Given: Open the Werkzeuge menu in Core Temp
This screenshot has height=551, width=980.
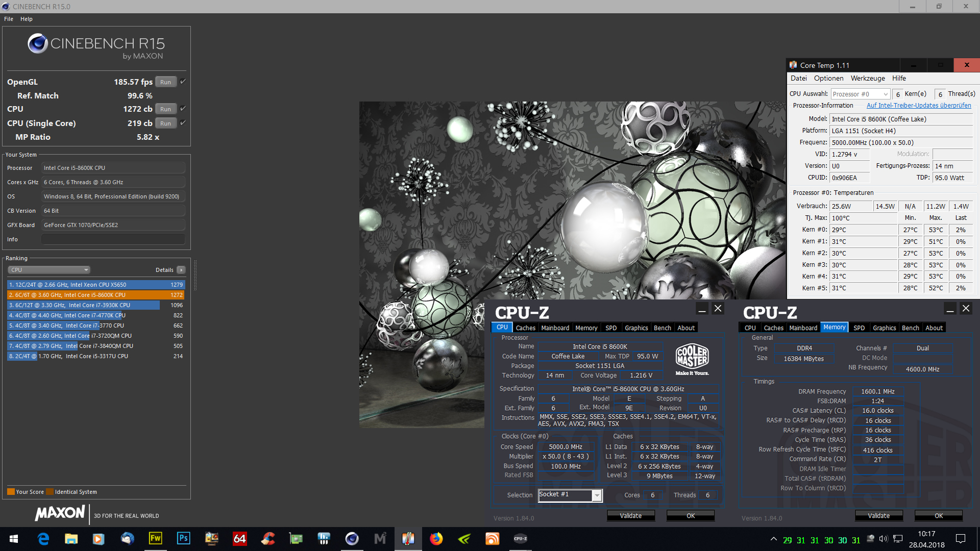Looking at the screenshot, I should 868,78.
